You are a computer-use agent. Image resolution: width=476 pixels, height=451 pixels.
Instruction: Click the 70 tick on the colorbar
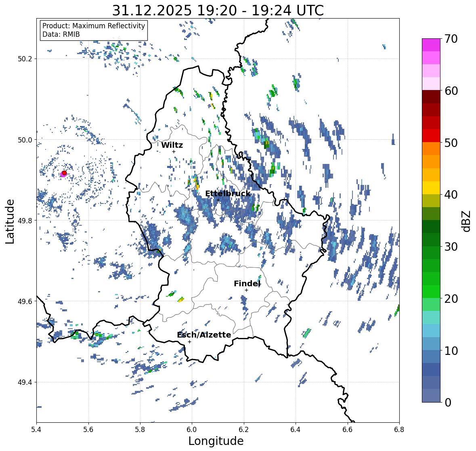[451, 38]
